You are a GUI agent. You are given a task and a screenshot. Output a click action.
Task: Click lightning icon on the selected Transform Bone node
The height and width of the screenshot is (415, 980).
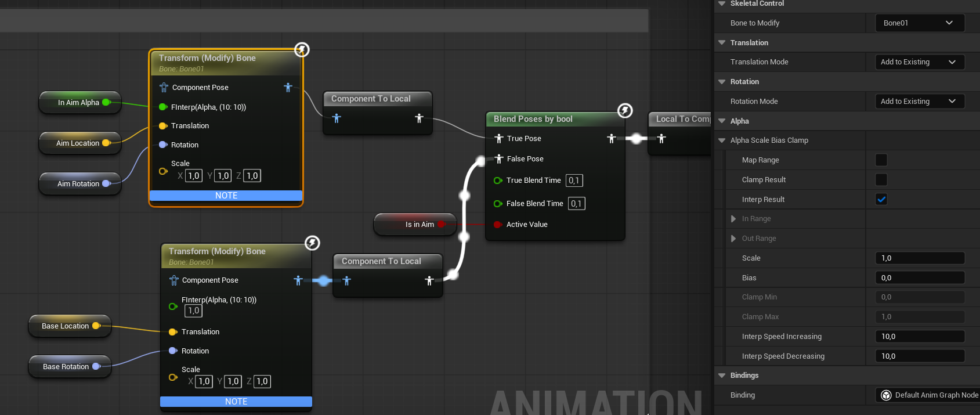click(302, 49)
